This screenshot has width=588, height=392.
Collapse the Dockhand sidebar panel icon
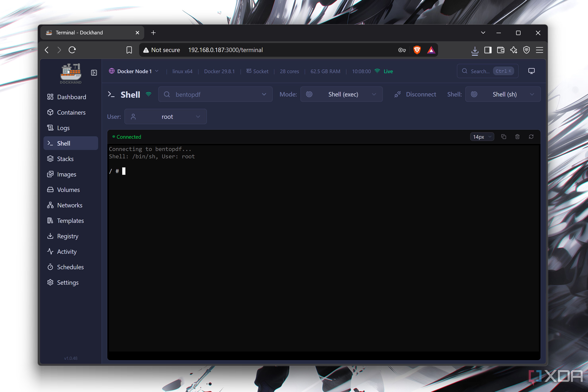94,73
